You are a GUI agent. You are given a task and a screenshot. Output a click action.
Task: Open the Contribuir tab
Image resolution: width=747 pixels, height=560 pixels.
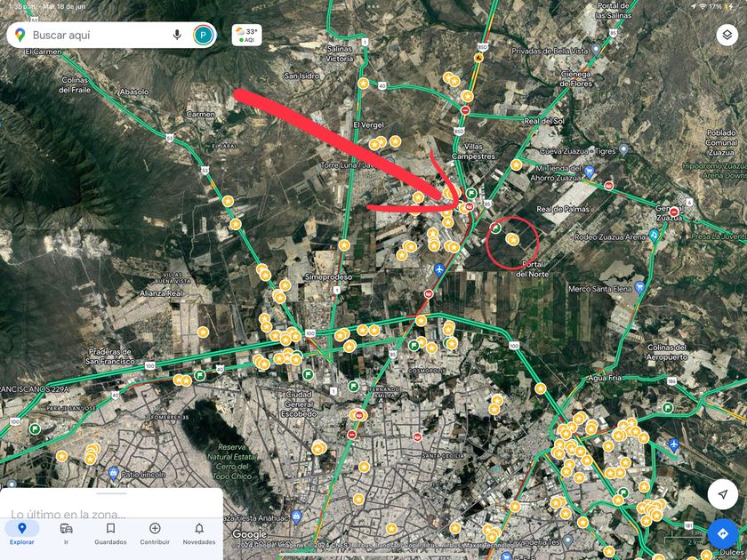point(155,533)
